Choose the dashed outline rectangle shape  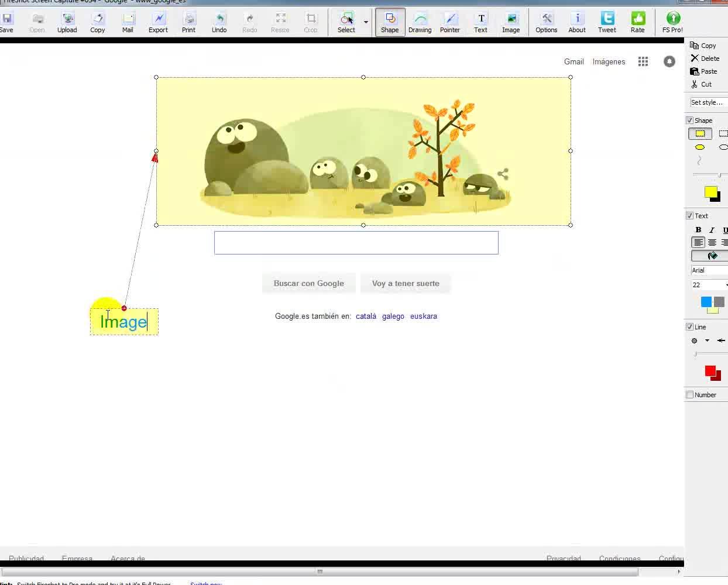pos(723,134)
